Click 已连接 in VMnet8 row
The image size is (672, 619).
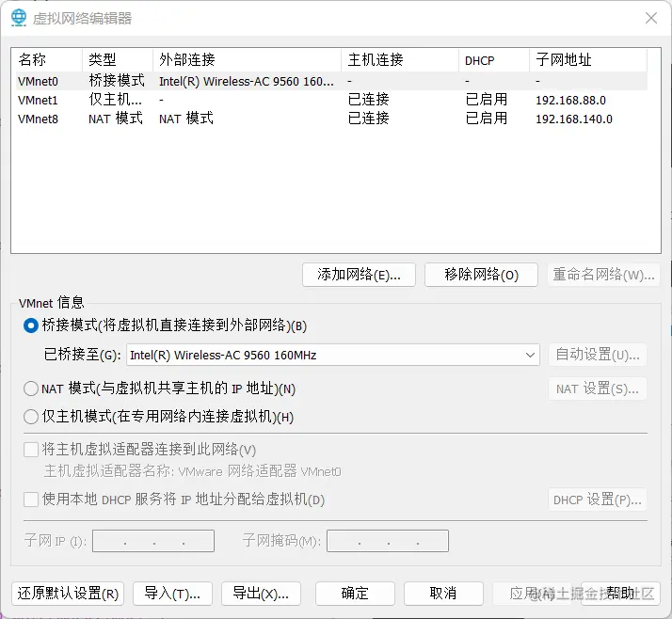point(369,119)
